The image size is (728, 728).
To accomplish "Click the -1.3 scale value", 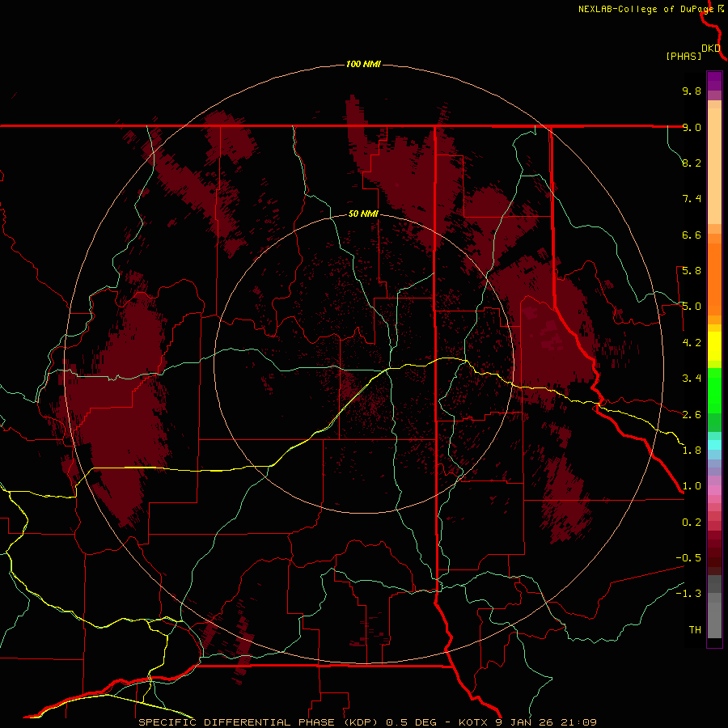I will (688, 594).
